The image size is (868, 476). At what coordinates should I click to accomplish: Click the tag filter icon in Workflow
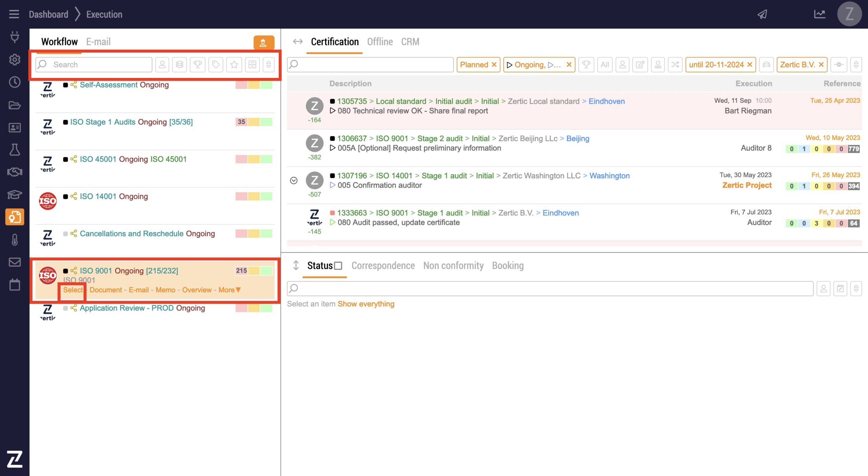pyautogui.click(x=216, y=64)
